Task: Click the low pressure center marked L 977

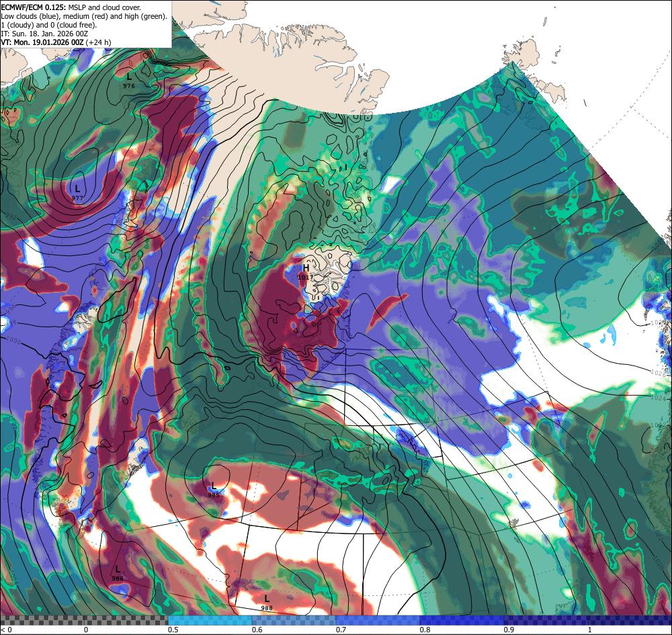Action: 77,192
